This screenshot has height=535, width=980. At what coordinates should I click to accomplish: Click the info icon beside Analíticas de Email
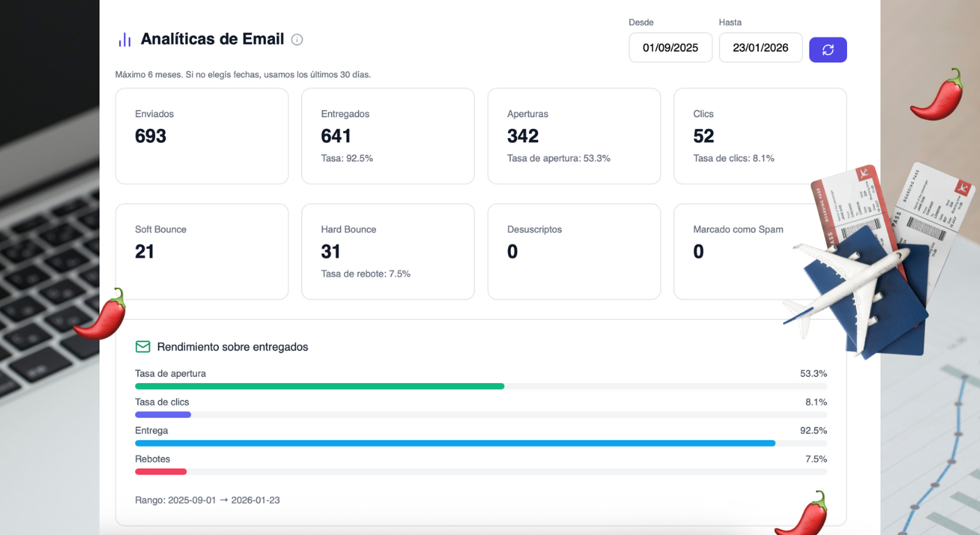[297, 40]
